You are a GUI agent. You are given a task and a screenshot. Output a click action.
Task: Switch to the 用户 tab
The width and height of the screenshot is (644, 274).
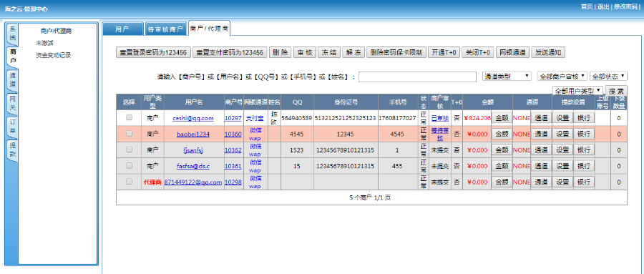point(123,29)
